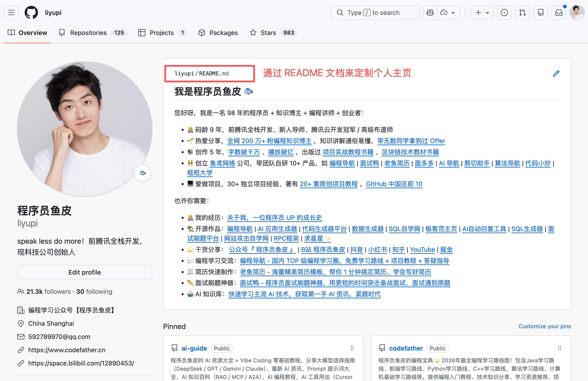The image size is (588, 381).
Task: Click the pencil icon to edit README
Action: [x=556, y=73]
